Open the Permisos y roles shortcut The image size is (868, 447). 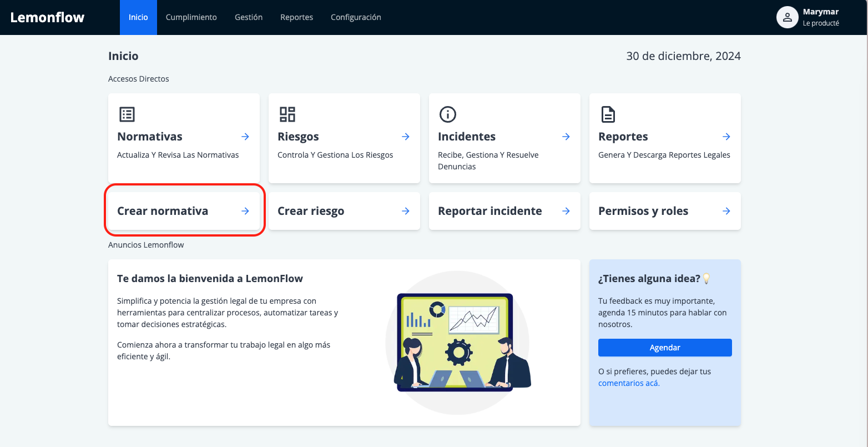[x=665, y=211]
